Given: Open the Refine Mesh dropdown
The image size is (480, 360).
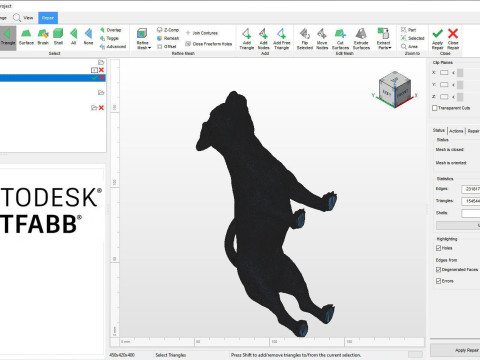Looking at the screenshot, I should click(143, 39).
